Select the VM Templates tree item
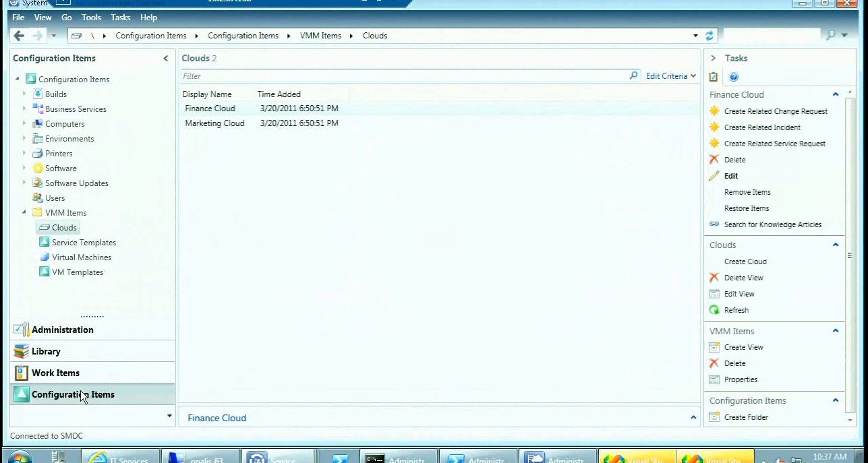The width and height of the screenshot is (868, 463). pyautogui.click(x=78, y=272)
